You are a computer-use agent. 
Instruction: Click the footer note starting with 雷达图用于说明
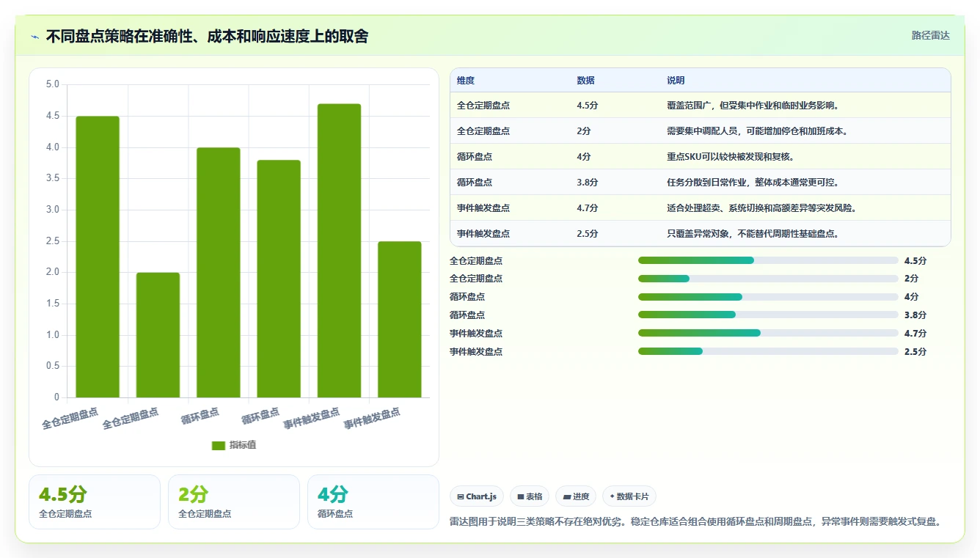pos(695,522)
